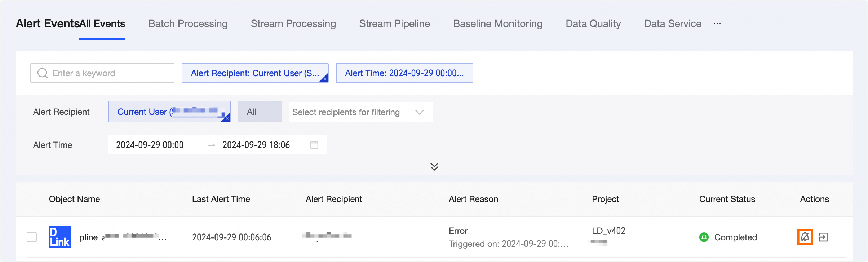Viewport: 868px width, 262px height.
Task: Collapse the filter panel with double chevron
Action: click(434, 166)
